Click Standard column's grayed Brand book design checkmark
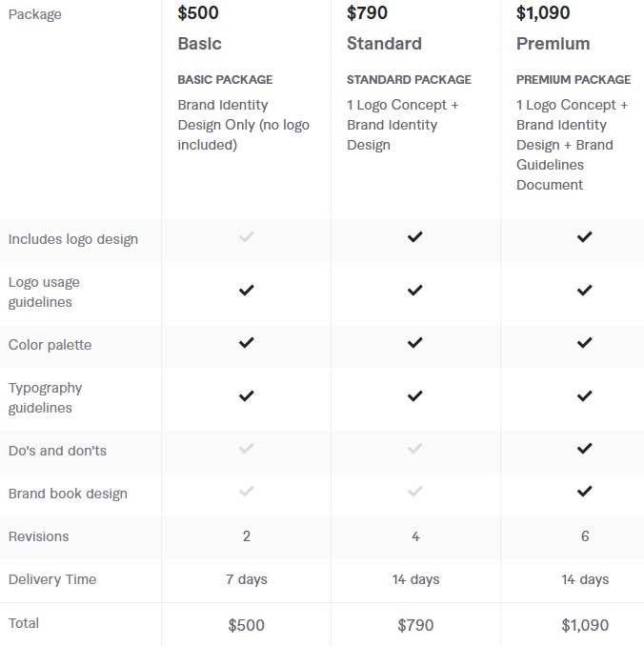 pos(414,492)
